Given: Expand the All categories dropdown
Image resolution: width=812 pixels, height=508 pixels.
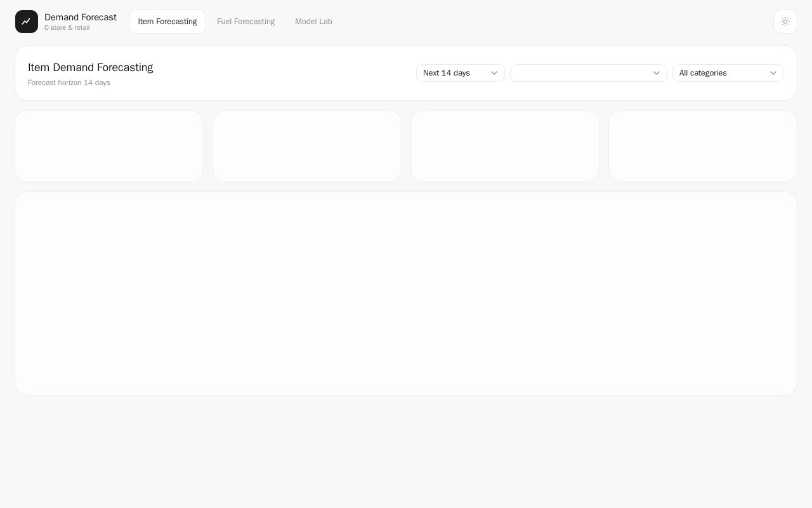Looking at the screenshot, I should coord(728,73).
